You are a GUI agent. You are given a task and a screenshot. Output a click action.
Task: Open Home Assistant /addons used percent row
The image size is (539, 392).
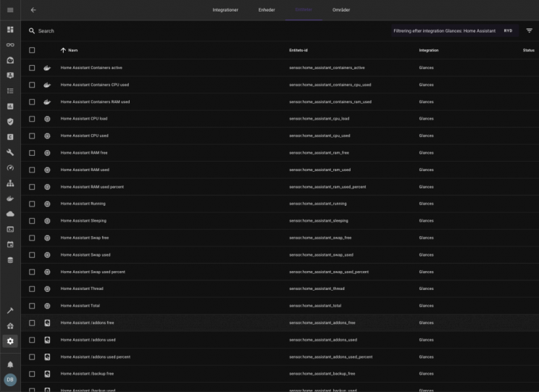[95, 356]
